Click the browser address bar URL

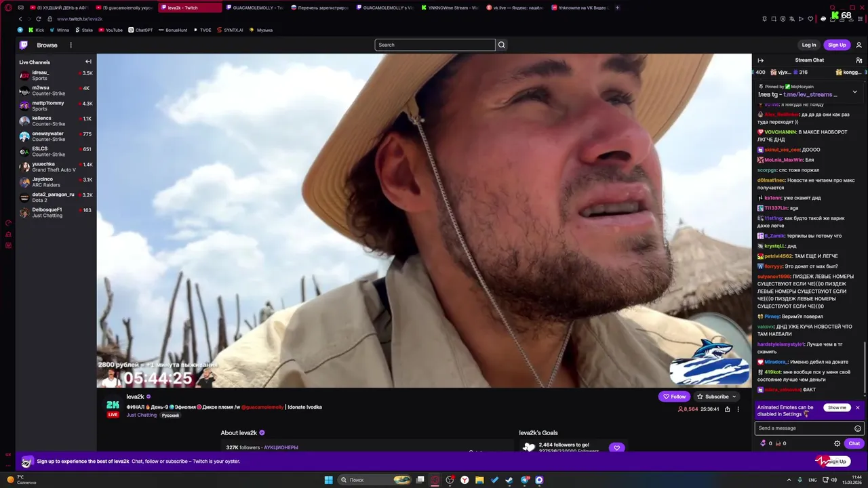point(79,19)
